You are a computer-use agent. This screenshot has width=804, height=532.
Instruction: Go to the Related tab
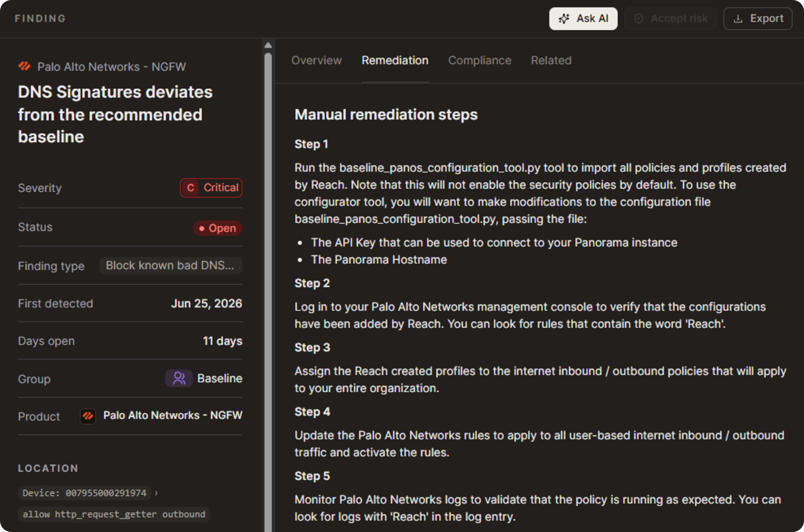(x=551, y=60)
